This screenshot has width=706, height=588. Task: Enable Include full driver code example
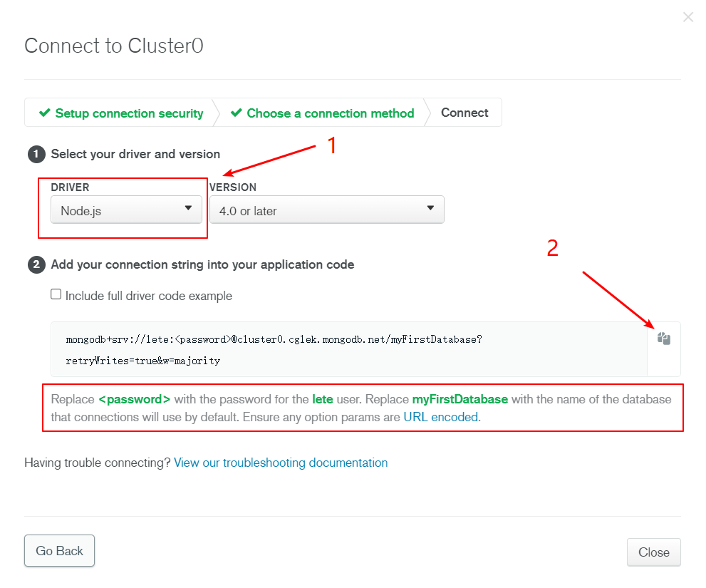(x=56, y=294)
